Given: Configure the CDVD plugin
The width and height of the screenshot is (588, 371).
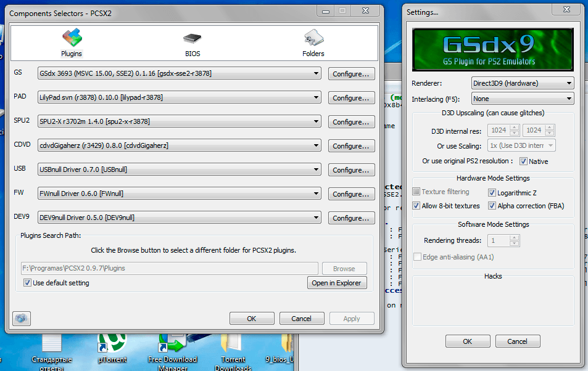Looking at the screenshot, I should [x=351, y=146].
